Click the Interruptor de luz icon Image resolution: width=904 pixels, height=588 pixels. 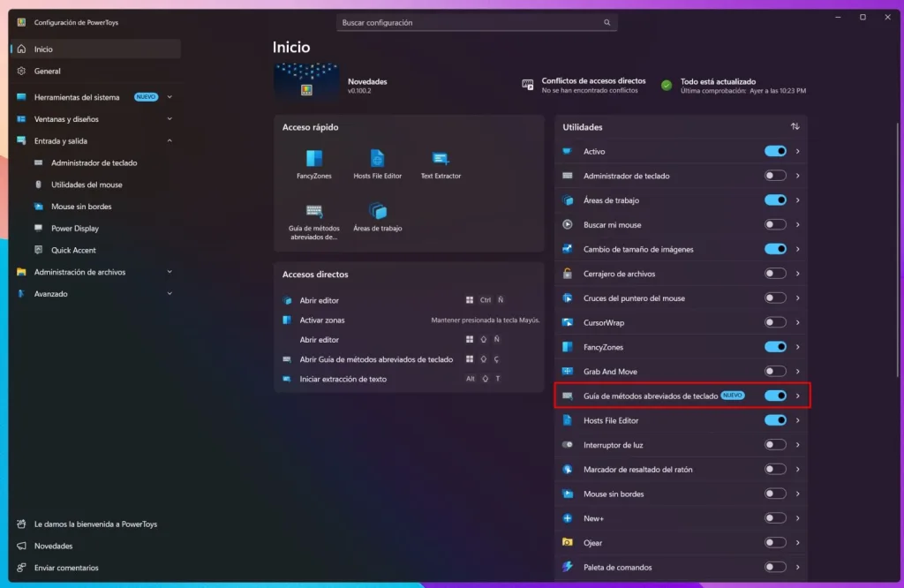[x=568, y=444]
